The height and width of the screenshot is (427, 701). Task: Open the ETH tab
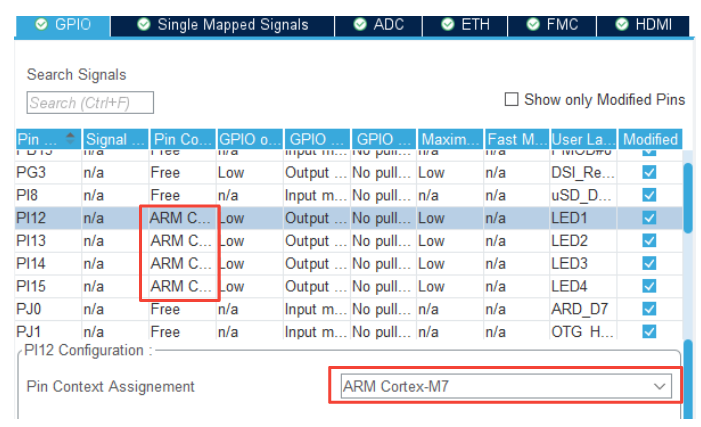(x=465, y=24)
